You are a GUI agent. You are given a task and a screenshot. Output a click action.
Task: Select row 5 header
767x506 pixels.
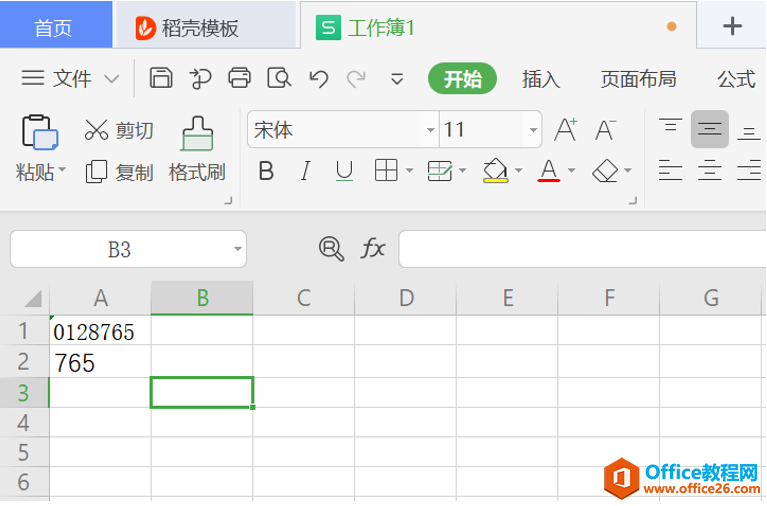pyautogui.click(x=24, y=452)
